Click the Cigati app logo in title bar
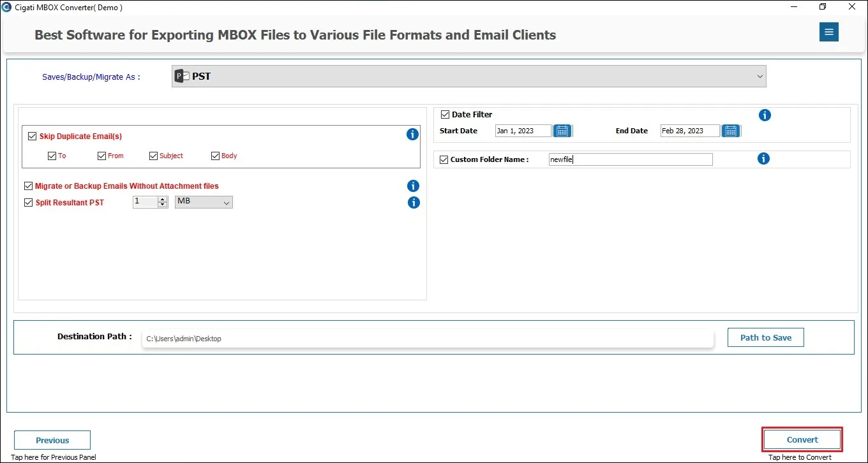The height and width of the screenshot is (463, 868). (x=7, y=7)
